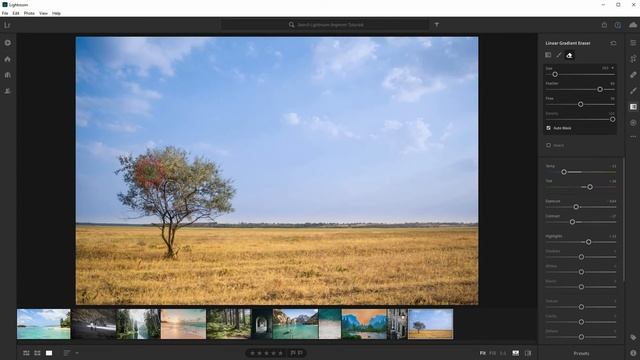Toggle the Invert checkbox
This screenshot has height=360, width=640.
coord(549,145)
